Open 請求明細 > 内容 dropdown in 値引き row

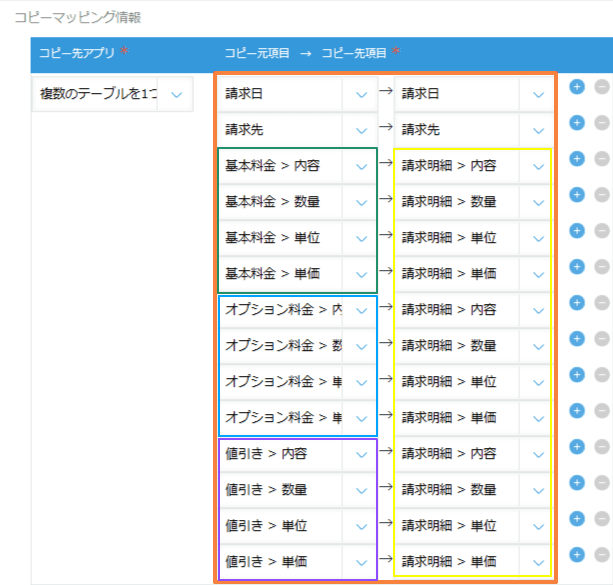tap(474, 454)
